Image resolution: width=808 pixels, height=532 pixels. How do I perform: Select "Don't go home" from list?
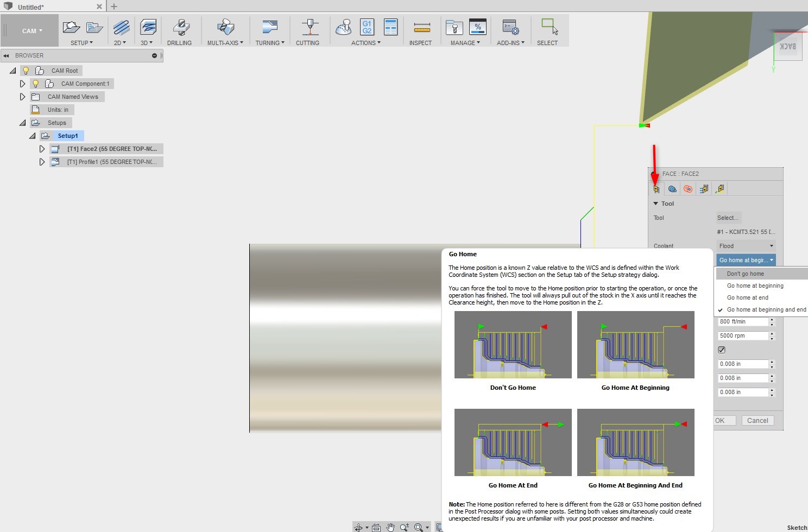(745, 274)
